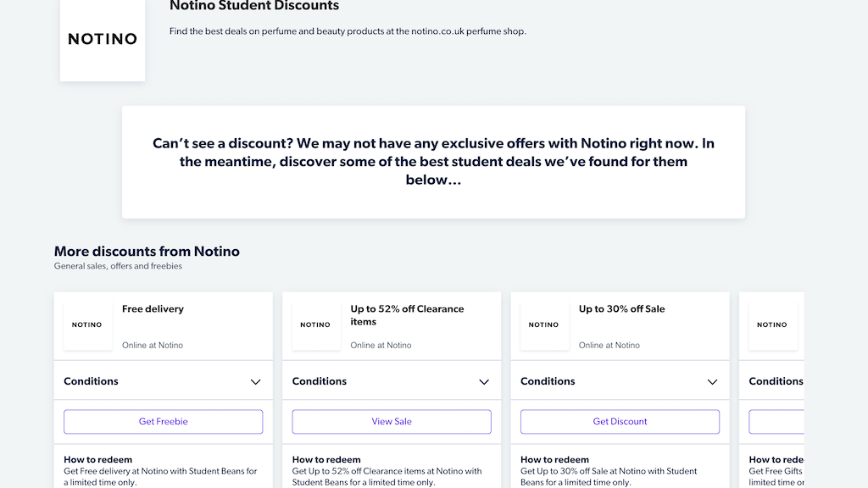Click Notino logo on 30% off Sale card

coord(543,325)
